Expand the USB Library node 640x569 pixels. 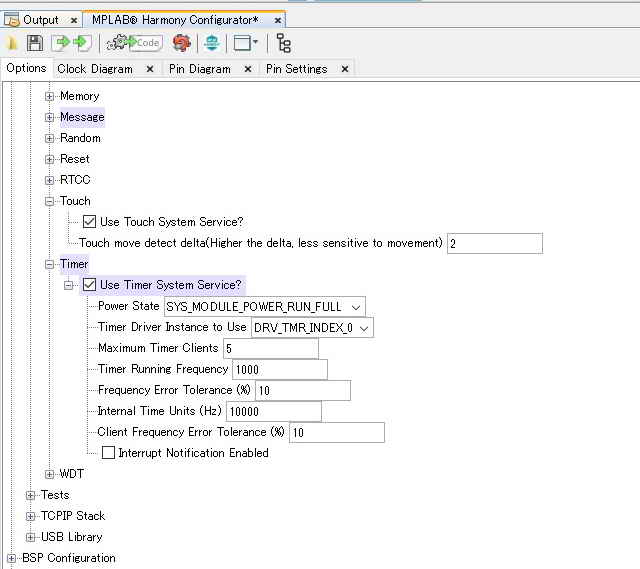pyautogui.click(x=31, y=537)
